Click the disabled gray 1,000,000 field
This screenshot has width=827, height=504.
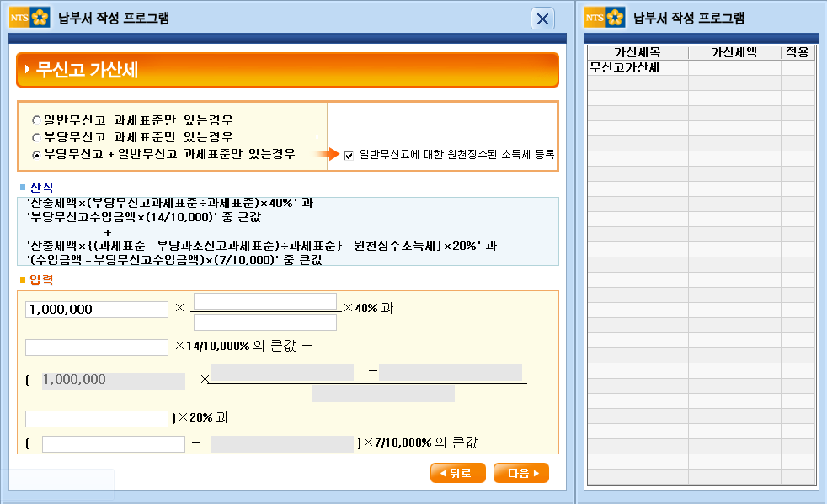coord(114,380)
